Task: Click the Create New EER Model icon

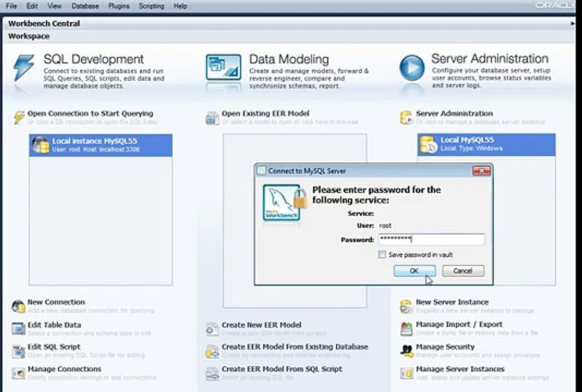Action: tap(213, 329)
